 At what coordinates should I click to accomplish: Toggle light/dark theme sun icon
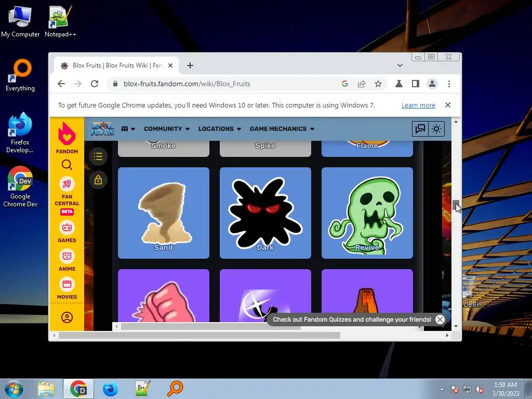(436, 129)
